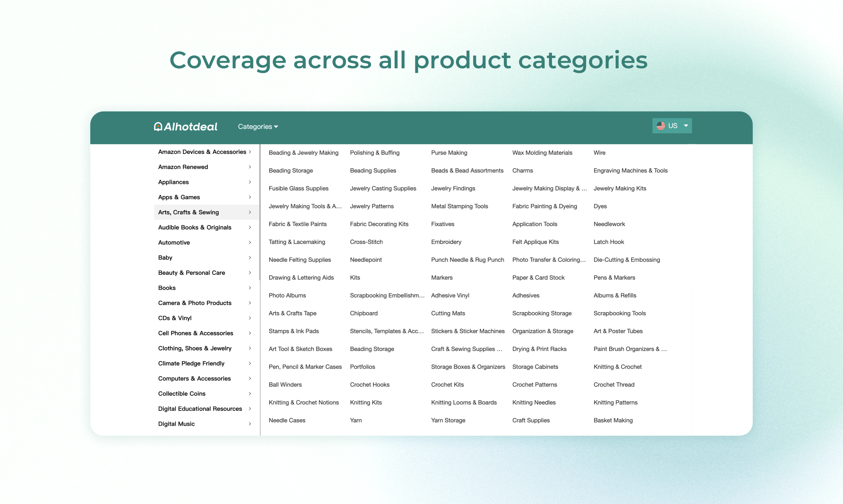Image resolution: width=843 pixels, height=504 pixels.
Task: Open Engraving Machines & Tools link
Action: [630, 170]
